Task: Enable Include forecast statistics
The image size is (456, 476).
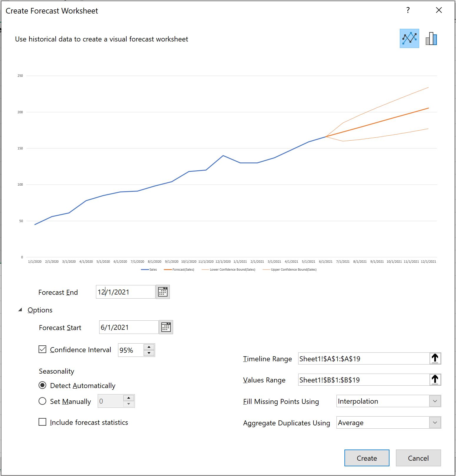Action: click(42, 422)
